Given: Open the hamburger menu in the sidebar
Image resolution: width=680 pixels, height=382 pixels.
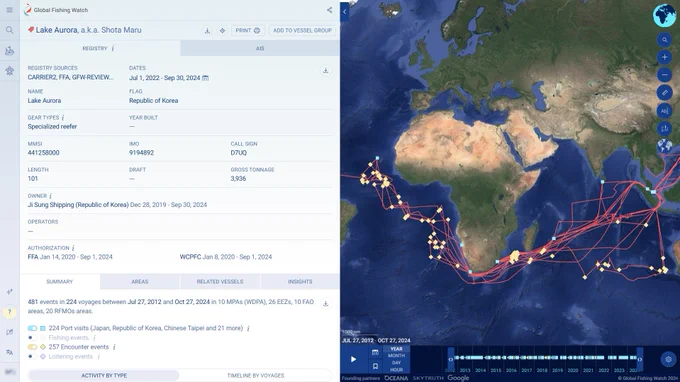Looking at the screenshot, I should (10, 10).
